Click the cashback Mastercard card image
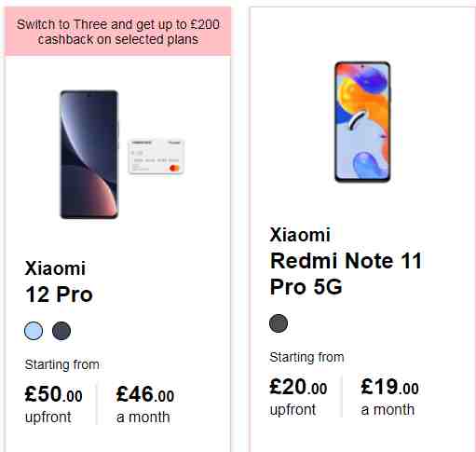 point(156,157)
